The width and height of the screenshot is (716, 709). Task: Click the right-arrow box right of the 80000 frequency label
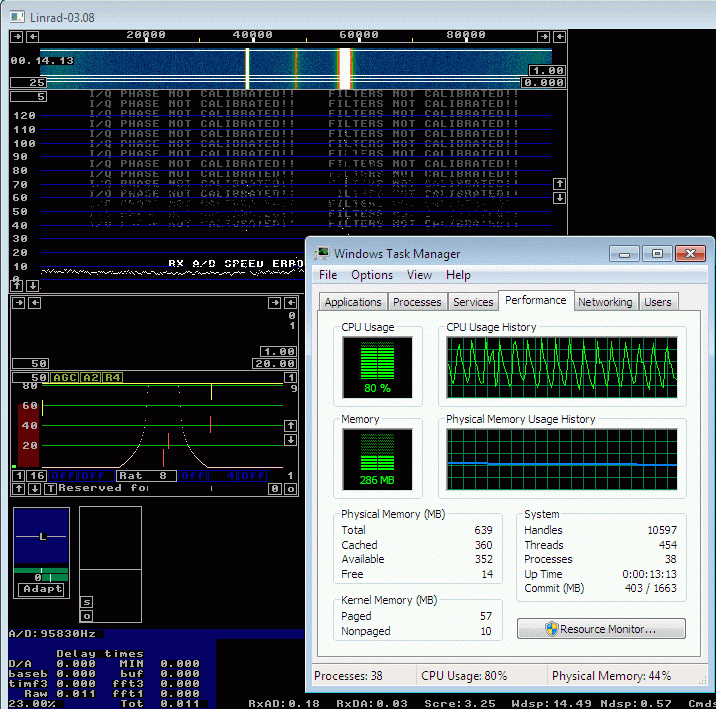tap(543, 37)
